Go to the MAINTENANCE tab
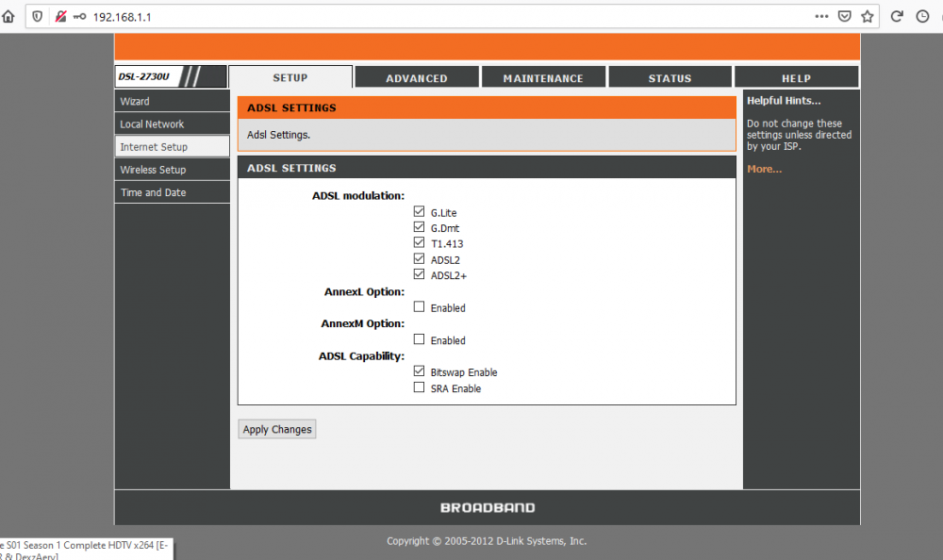 tap(543, 78)
